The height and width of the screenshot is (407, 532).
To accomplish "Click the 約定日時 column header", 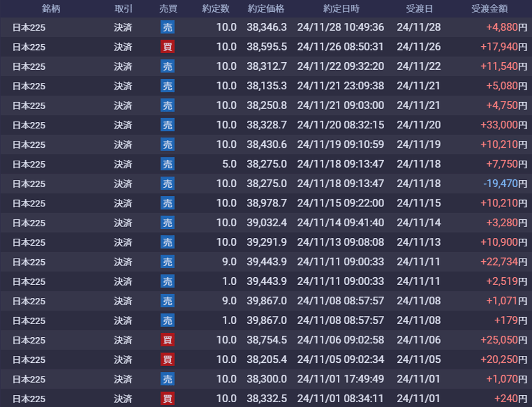I will coord(341,9).
